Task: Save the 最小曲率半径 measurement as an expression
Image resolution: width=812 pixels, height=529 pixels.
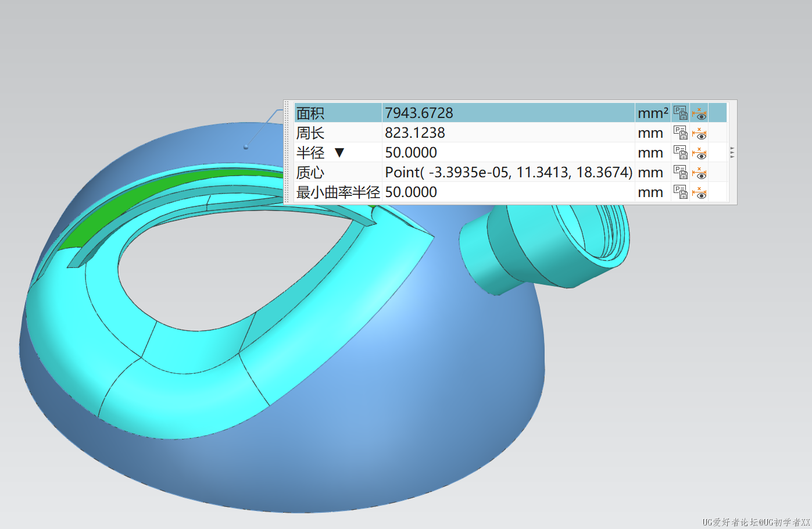Action: tap(680, 192)
